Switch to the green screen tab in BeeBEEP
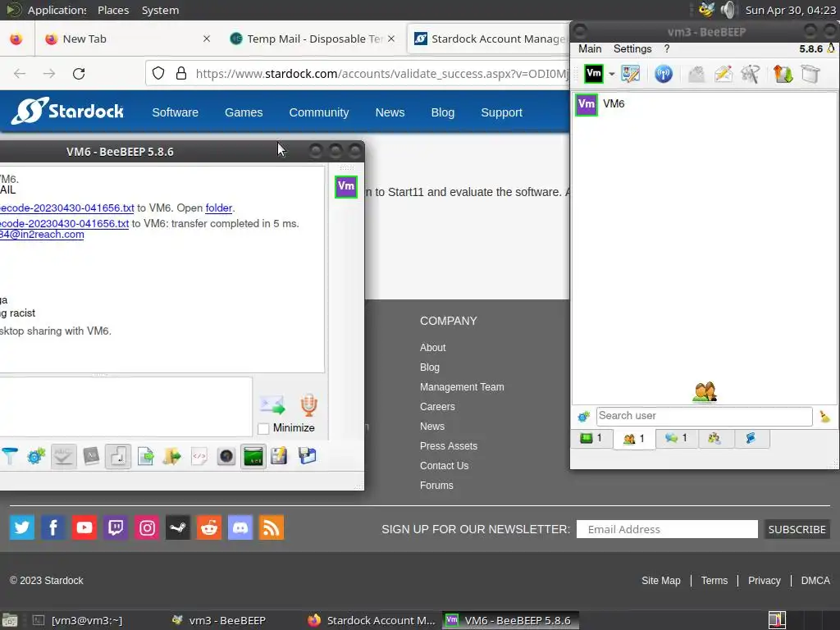Screen dimensions: 840x630 point(591,439)
